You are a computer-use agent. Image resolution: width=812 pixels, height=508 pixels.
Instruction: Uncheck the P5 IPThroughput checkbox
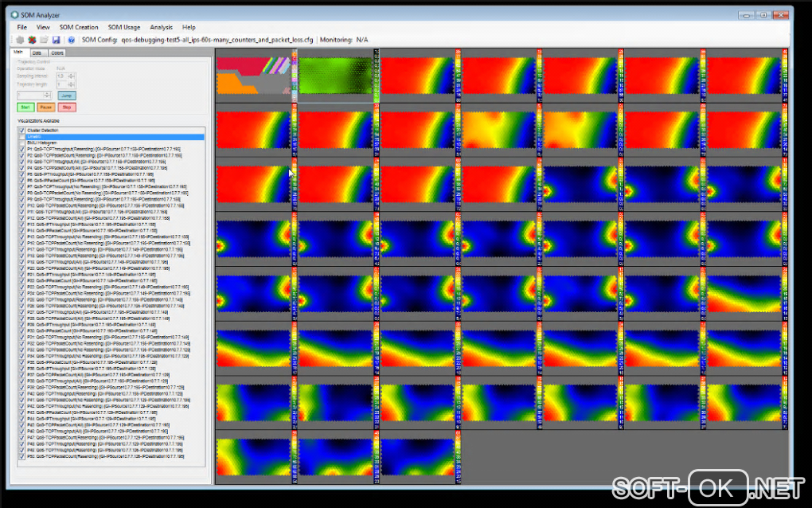pos(21,174)
